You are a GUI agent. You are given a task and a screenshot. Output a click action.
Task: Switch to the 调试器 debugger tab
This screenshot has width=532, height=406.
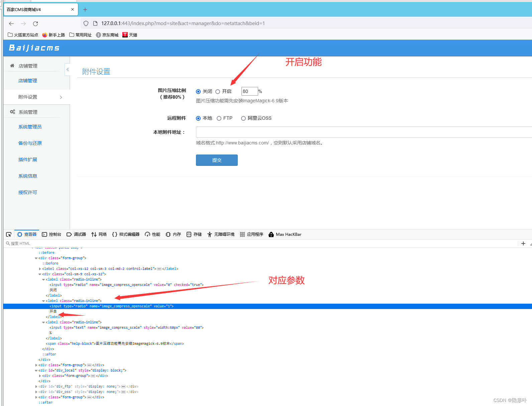tap(76, 234)
